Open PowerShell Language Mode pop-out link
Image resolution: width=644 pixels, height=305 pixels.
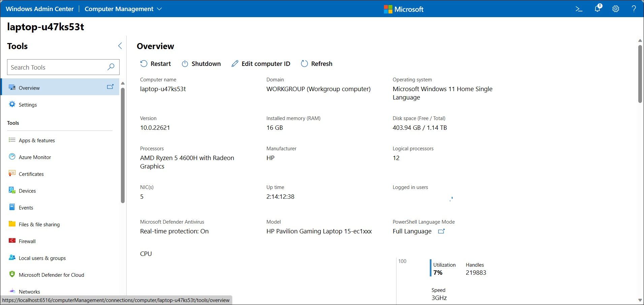[442, 231]
